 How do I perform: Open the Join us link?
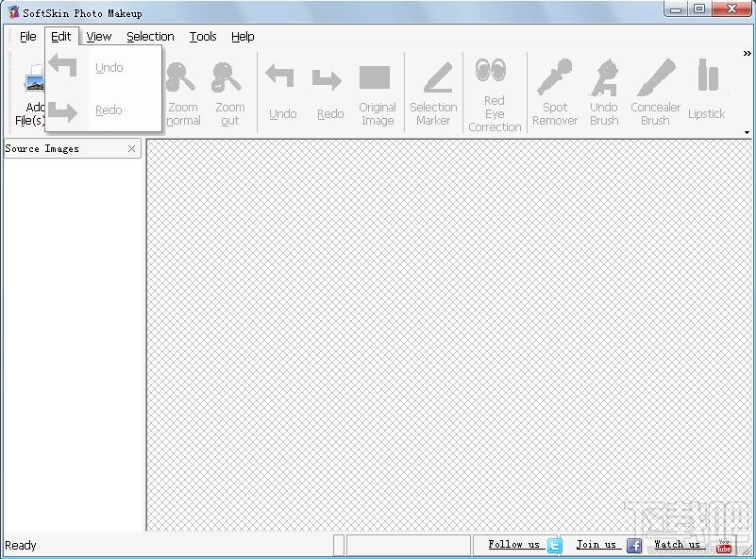[596, 545]
